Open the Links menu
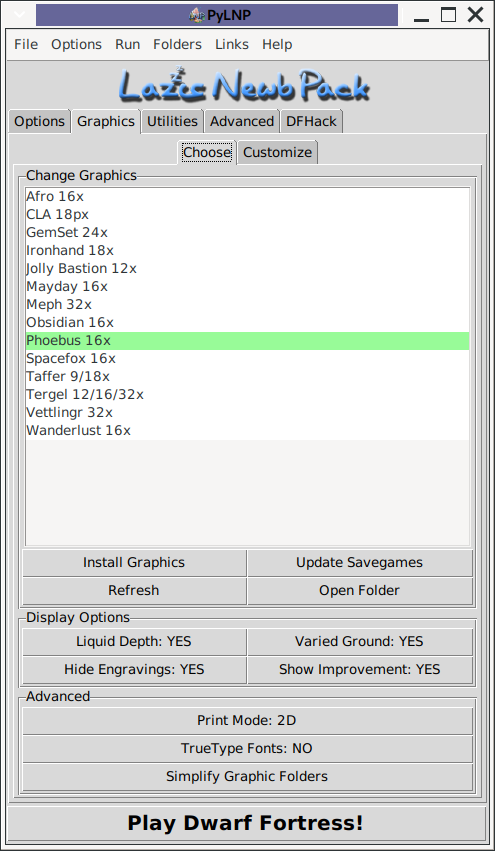495x851 pixels. coord(232,45)
